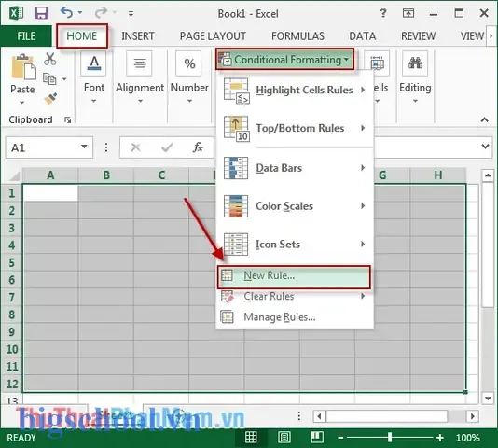498x448 pixels.
Task: Select column G header
Action: [x=382, y=175]
